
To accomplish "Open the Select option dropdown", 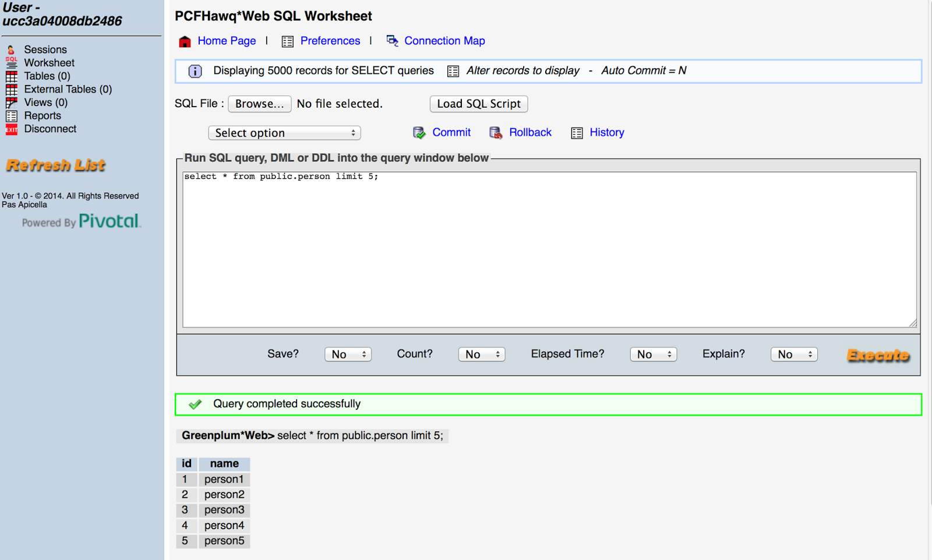I will pyautogui.click(x=284, y=133).
